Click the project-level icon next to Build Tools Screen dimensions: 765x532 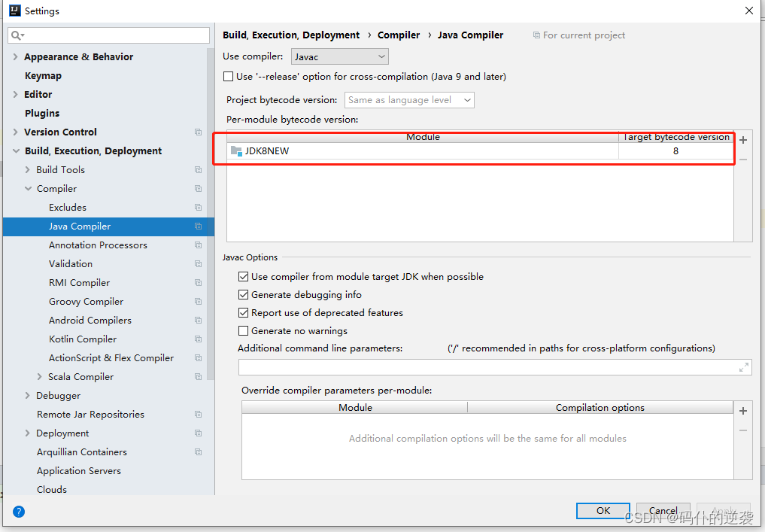(x=198, y=169)
